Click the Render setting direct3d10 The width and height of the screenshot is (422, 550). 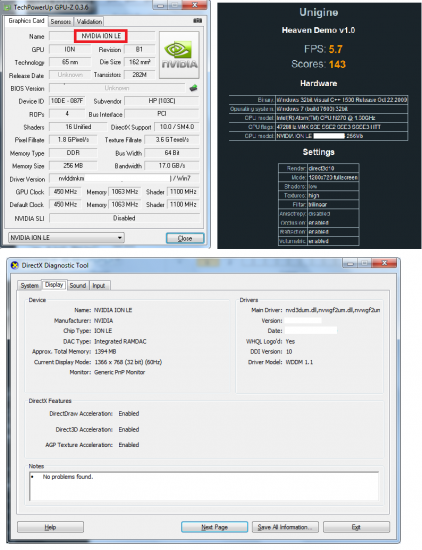coord(321,168)
